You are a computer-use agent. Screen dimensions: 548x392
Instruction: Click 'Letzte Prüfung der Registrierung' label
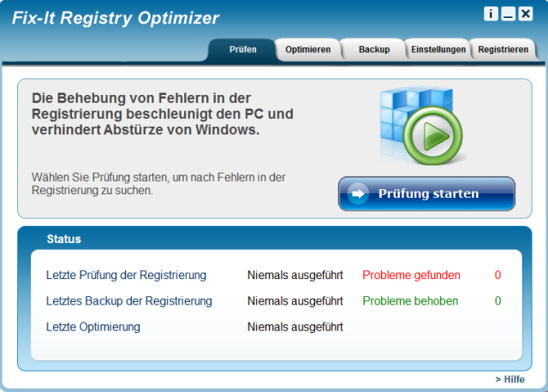pos(126,276)
